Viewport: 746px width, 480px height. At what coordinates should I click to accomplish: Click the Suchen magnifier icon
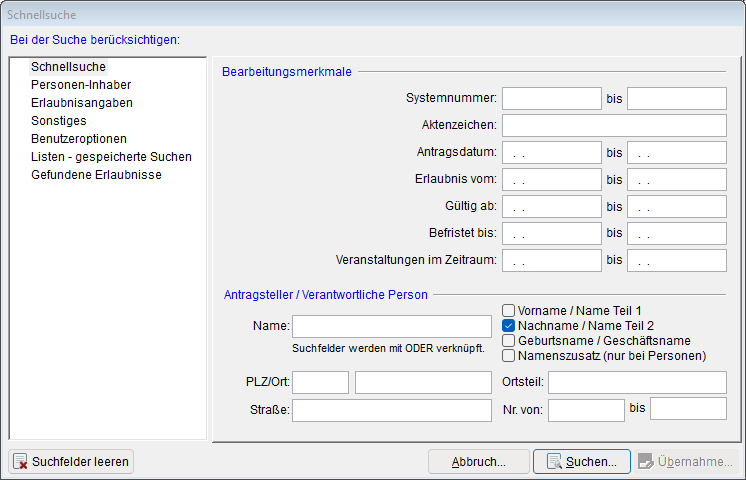click(x=553, y=462)
